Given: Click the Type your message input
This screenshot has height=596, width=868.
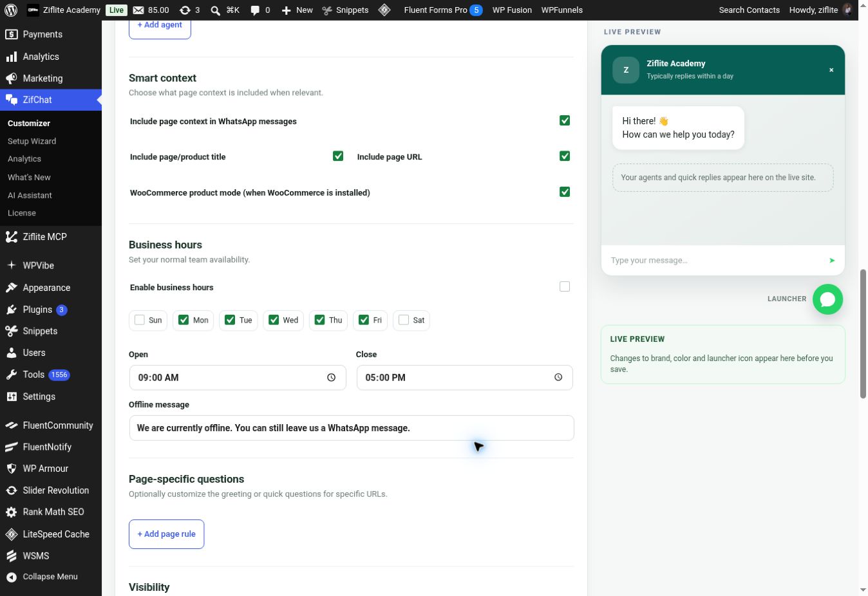Looking at the screenshot, I should click(x=715, y=261).
